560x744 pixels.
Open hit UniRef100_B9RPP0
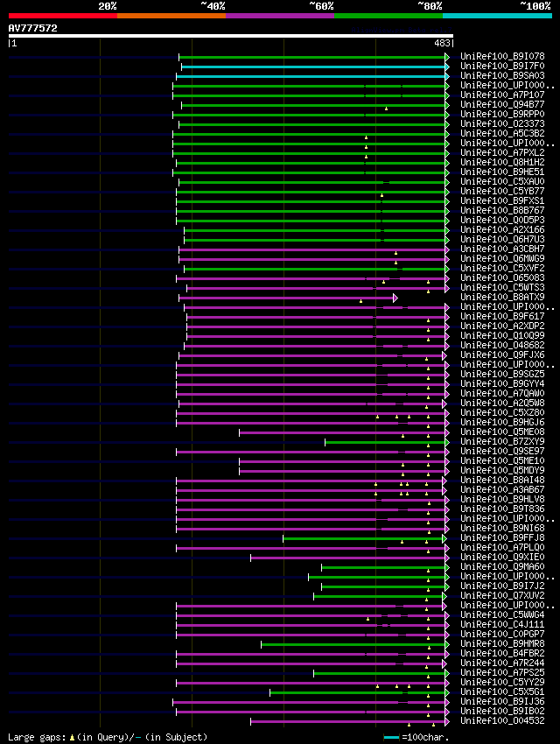[x=502, y=114]
